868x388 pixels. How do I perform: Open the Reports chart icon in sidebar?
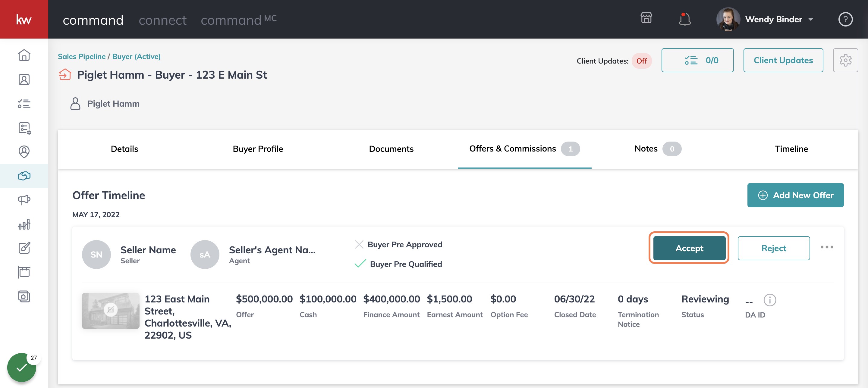point(24,224)
